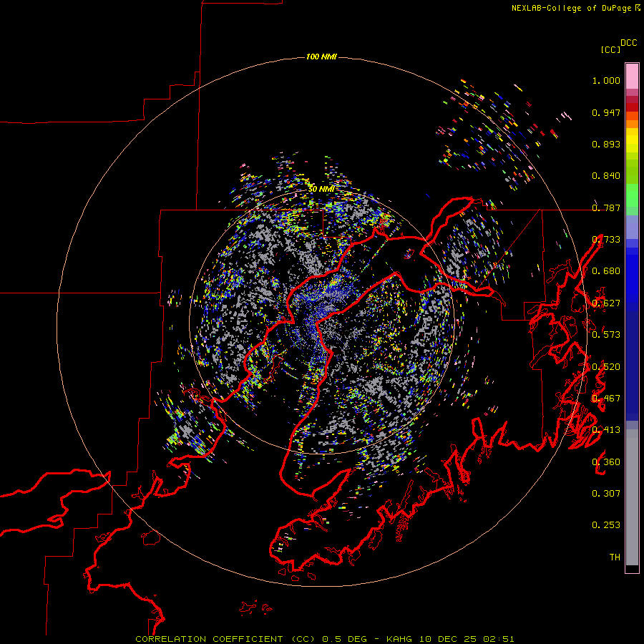Screen dimensions: 644x644
Task: Click the pink segment at the color bar top
Action: [632, 77]
